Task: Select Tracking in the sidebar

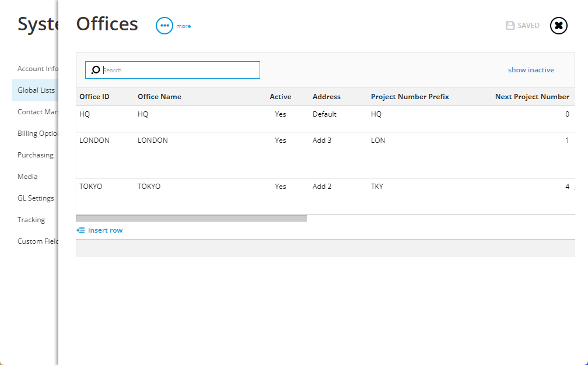Action: pyautogui.click(x=31, y=219)
